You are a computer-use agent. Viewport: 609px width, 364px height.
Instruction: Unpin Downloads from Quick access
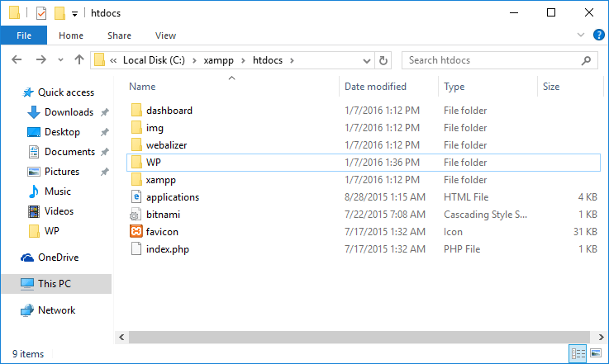pyautogui.click(x=104, y=112)
